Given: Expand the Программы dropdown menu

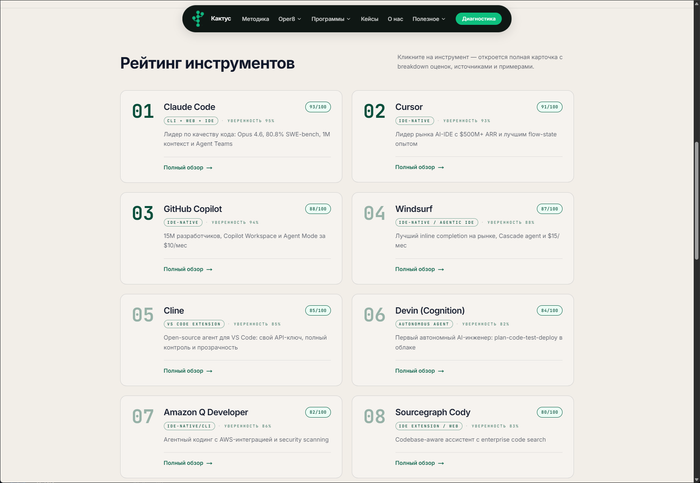Looking at the screenshot, I should (331, 19).
